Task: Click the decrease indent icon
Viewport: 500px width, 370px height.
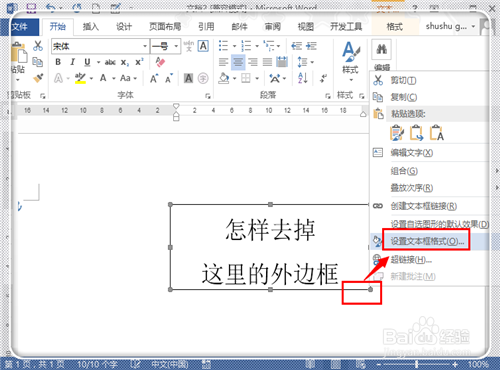Action: tap(296, 46)
